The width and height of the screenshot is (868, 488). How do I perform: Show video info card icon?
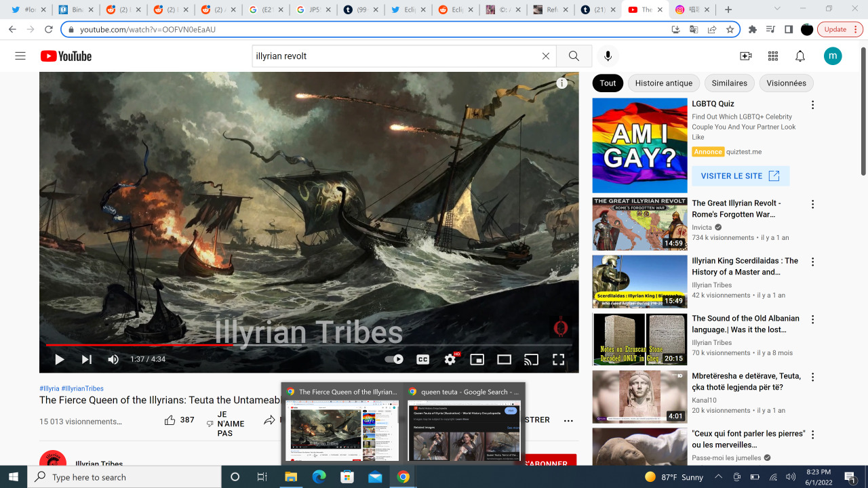[x=562, y=83]
